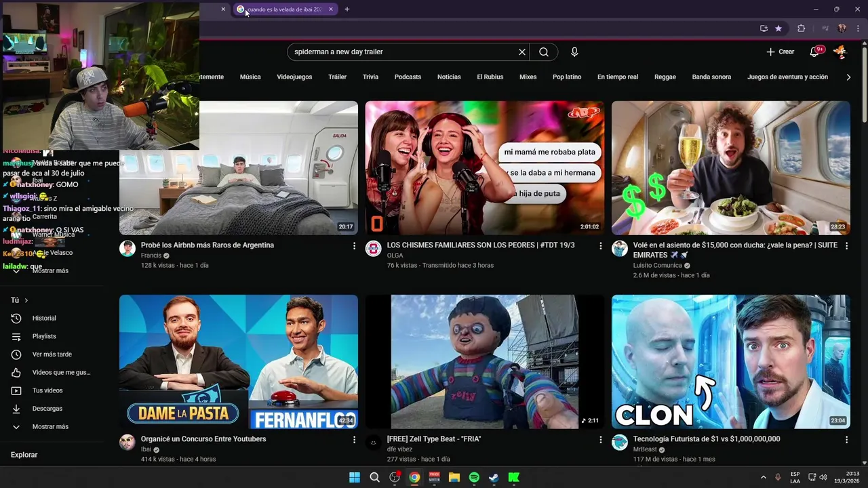Clear the search box with the X icon

[x=522, y=52]
